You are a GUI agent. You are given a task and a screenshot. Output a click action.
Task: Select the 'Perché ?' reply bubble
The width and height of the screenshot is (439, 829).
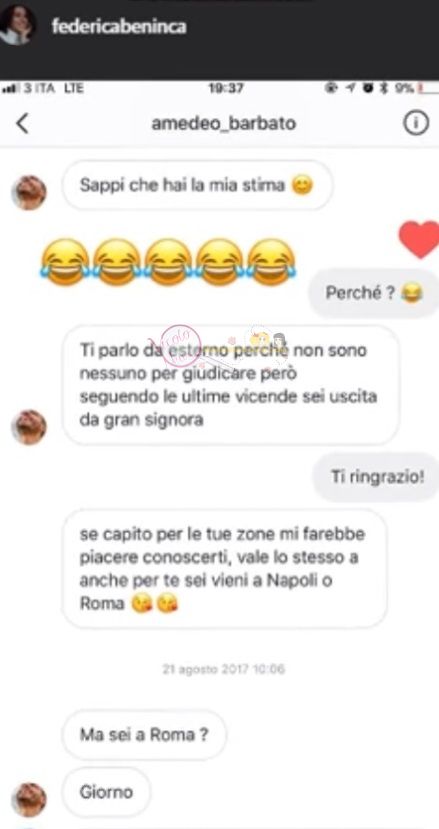click(374, 293)
